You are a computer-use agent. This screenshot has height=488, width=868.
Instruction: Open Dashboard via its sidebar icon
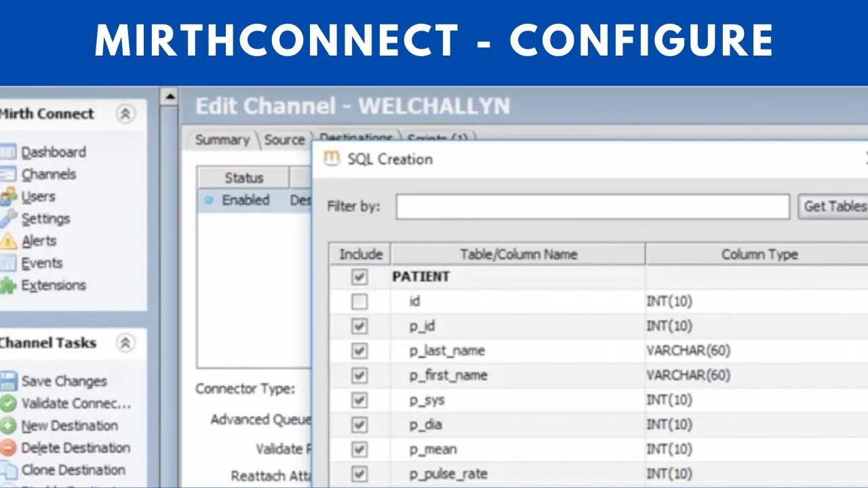point(7,152)
